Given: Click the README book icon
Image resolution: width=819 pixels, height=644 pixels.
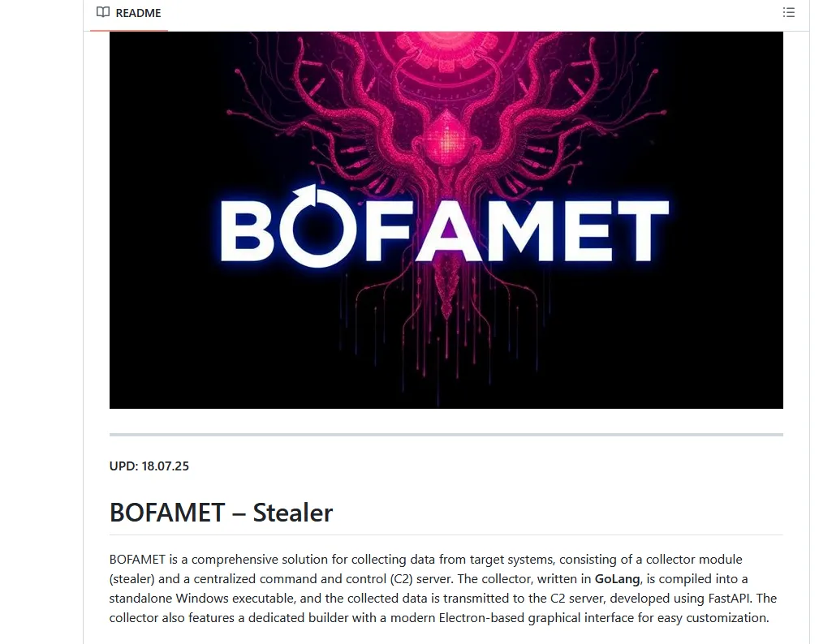Looking at the screenshot, I should pyautogui.click(x=103, y=12).
